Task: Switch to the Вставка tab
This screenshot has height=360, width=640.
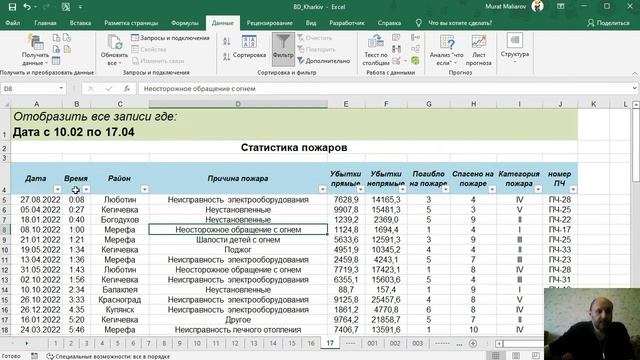Action: pos(80,23)
